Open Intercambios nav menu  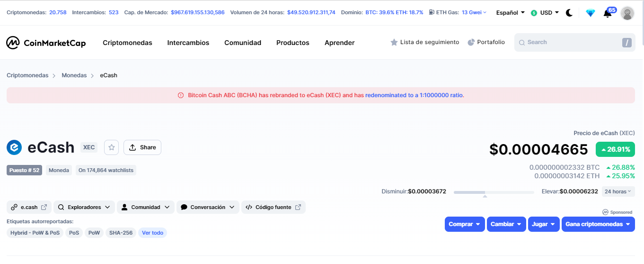(x=188, y=43)
